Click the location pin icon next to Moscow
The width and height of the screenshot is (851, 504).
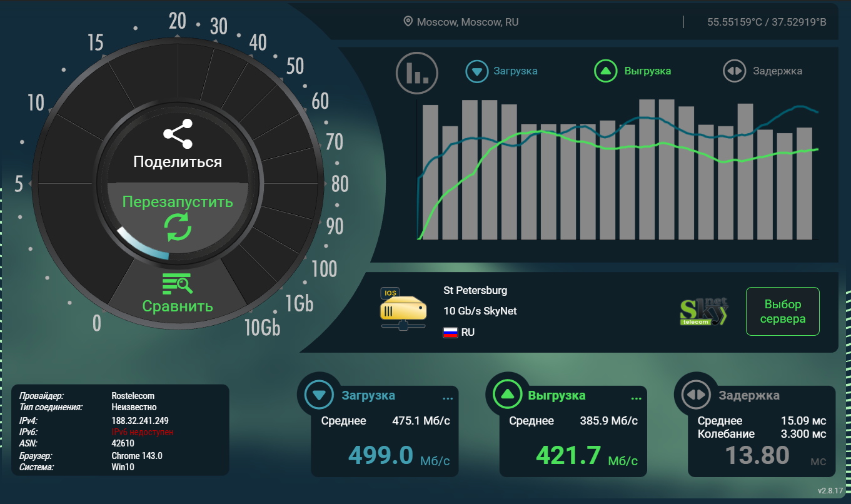pyautogui.click(x=408, y=22)
